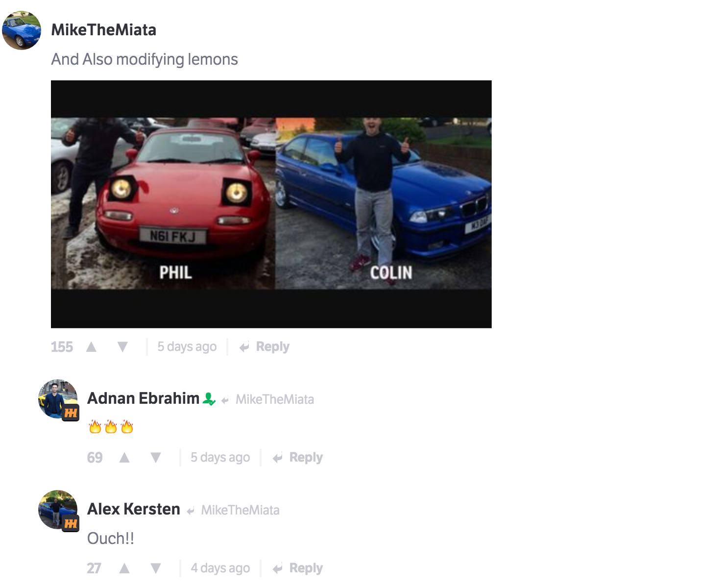Open MikeTheMiata's blue car avatar
Viewport: 725px width, 588px height.
[x=22, y=30]
